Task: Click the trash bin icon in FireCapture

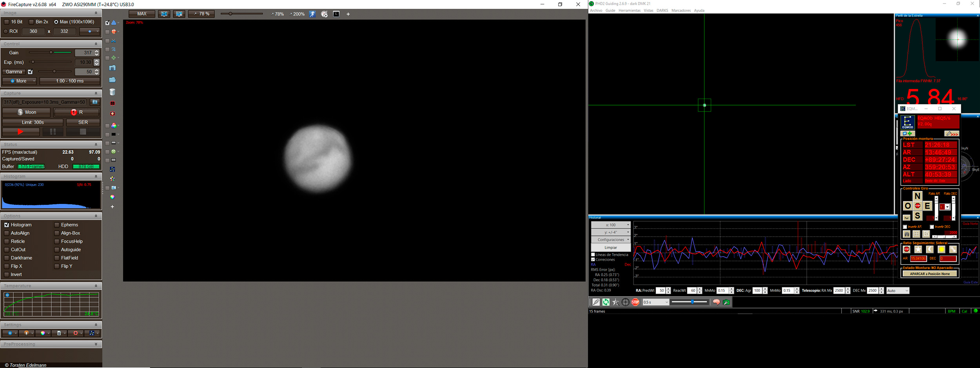Action: pyautogui.click(x=113, y=92)
